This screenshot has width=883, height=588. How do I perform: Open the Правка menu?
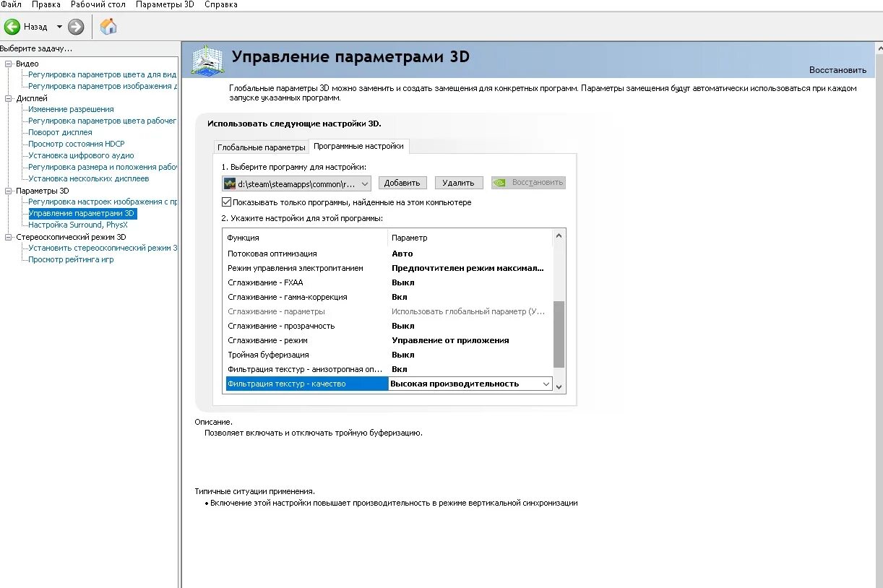(x=46, y=4)
